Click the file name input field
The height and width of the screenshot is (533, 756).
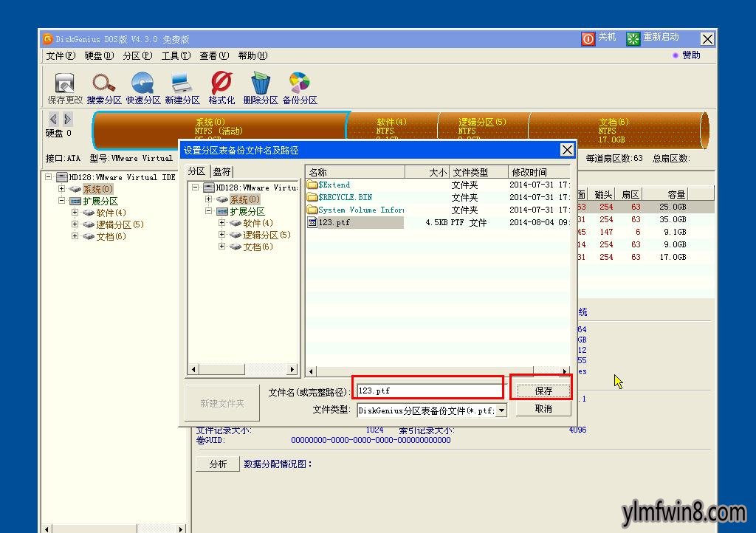(429, 391)
